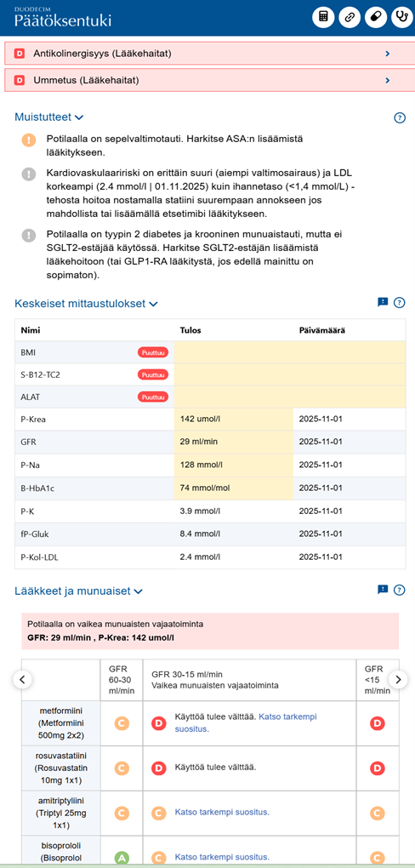Open feedback icon beside Keskeiset mittaustulokset

click(383, 302)
